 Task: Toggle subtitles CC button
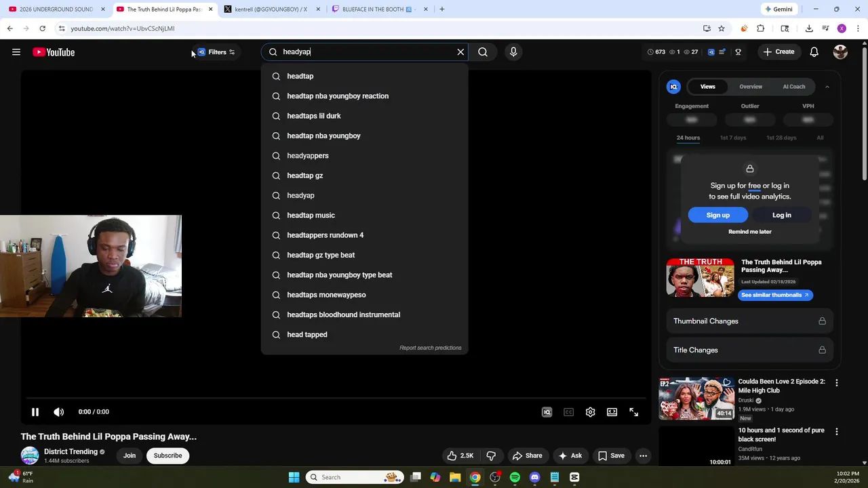pos(568,411)
